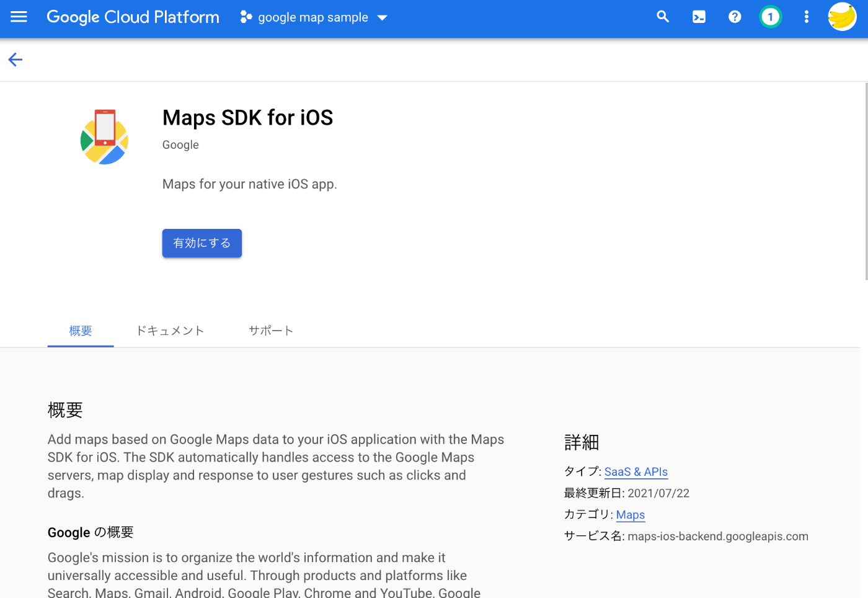Go back with the left arrow
868x598 pixels.
(15, 60)
